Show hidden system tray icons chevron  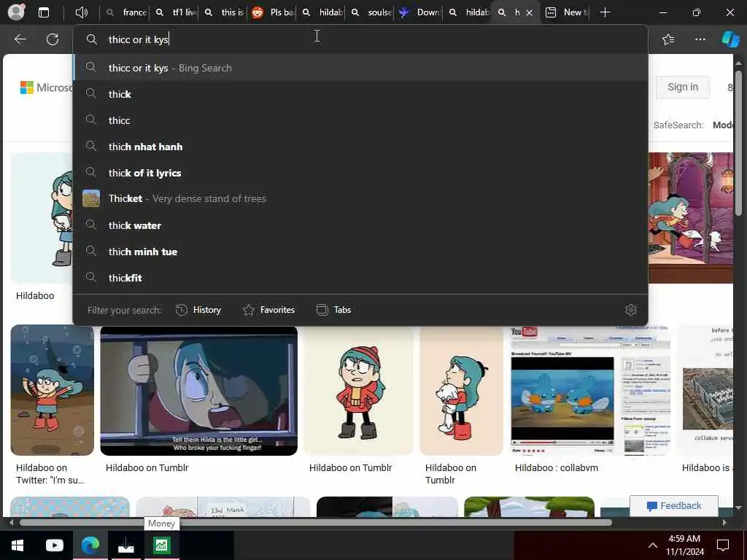[653, 545]
